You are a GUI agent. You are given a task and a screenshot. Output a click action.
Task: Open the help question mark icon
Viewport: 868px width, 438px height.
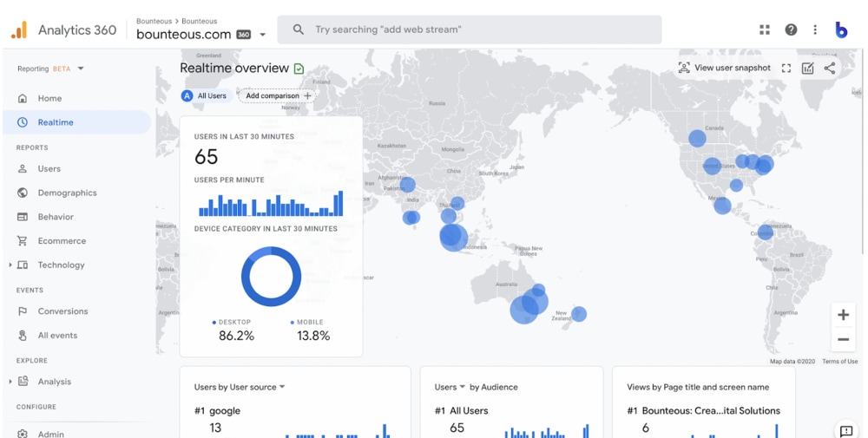click(x=791, y=29)
